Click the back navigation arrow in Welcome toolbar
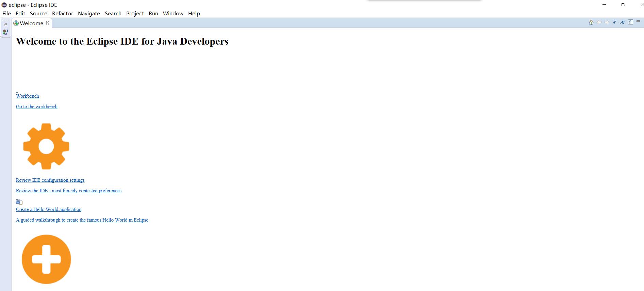 (x=599, y=22)
